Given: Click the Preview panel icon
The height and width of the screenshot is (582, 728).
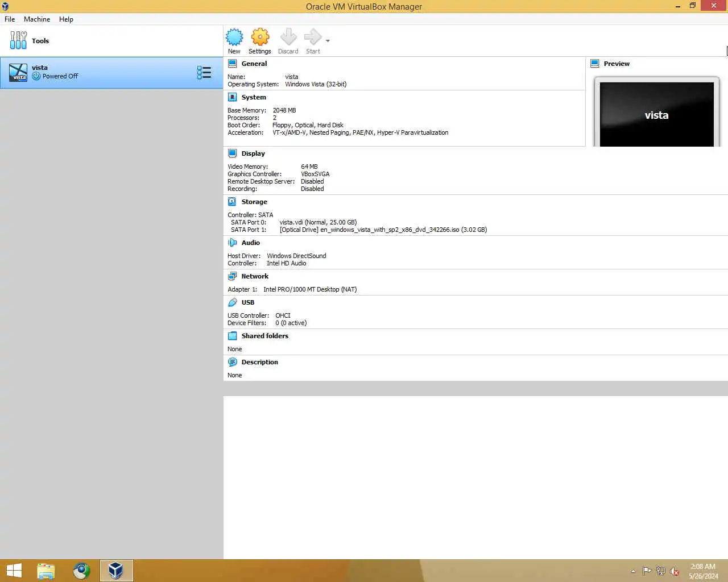Looking at the screenshot, I should pos(595,64).
